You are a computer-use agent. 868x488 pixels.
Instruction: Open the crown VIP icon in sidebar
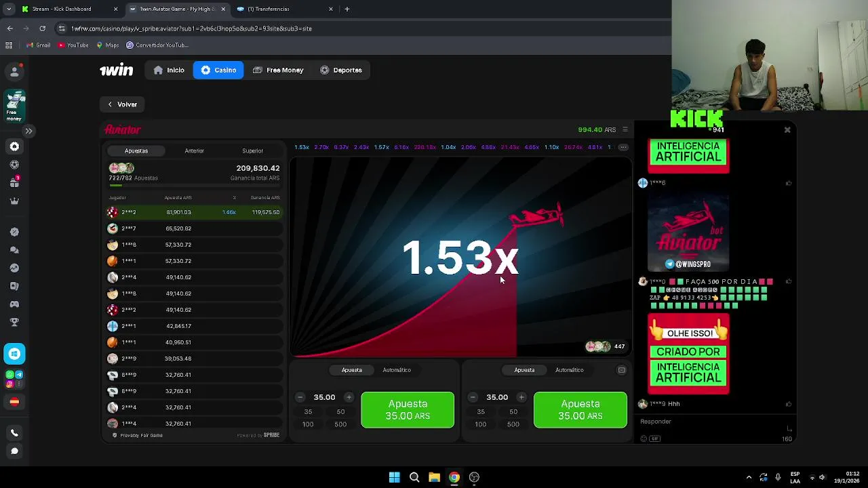(x=14, y=201)
